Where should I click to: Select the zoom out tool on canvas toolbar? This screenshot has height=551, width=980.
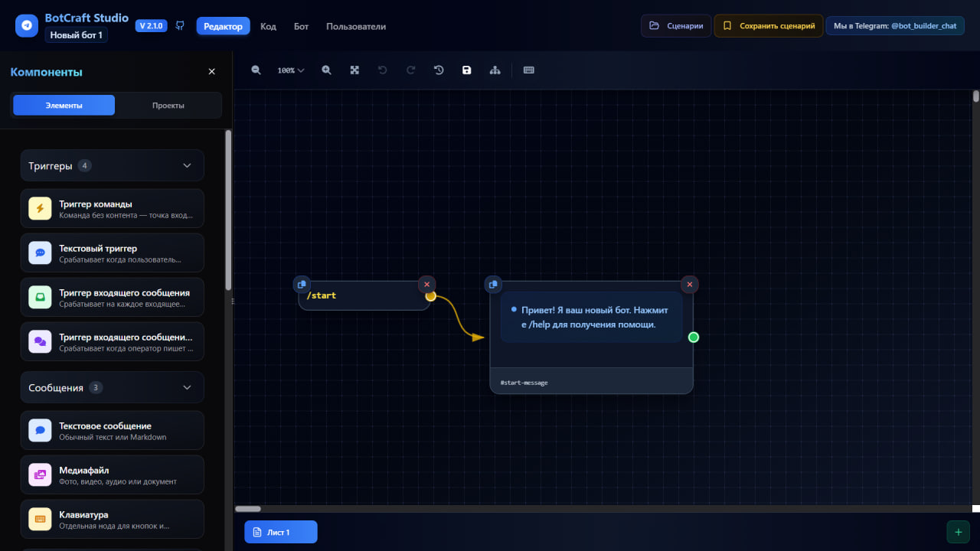(x=256, y=70)
